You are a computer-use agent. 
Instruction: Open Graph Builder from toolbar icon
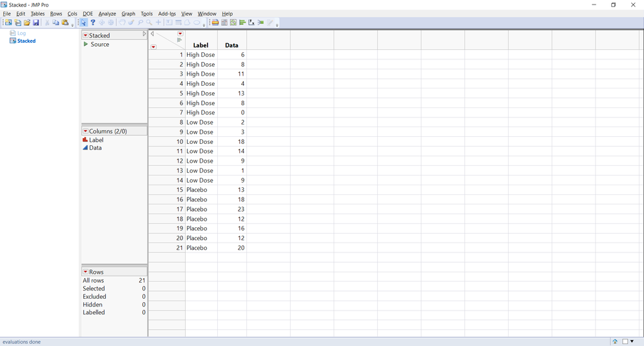click(x=233, y=23)
